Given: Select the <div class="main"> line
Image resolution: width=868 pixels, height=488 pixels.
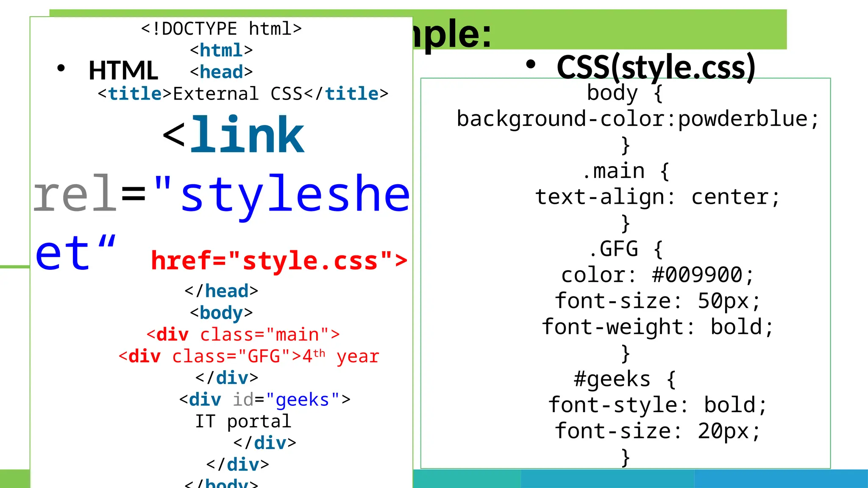Looking at the screenshot, I should [243, 335].
